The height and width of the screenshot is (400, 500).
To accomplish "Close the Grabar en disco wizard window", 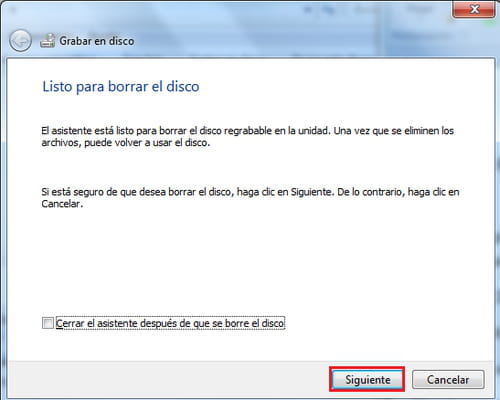I will (474, 9).
